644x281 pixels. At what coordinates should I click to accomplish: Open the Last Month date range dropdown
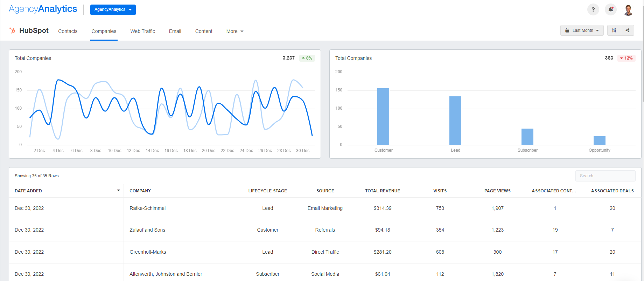coord(582,30)
